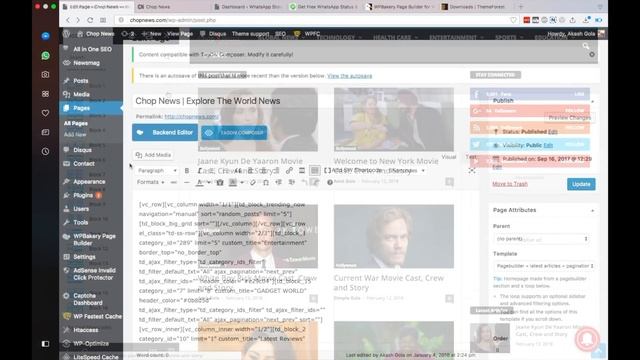640x360 pixels.
Task: Open the Media admin menu
Action: (x=81, y=94)
